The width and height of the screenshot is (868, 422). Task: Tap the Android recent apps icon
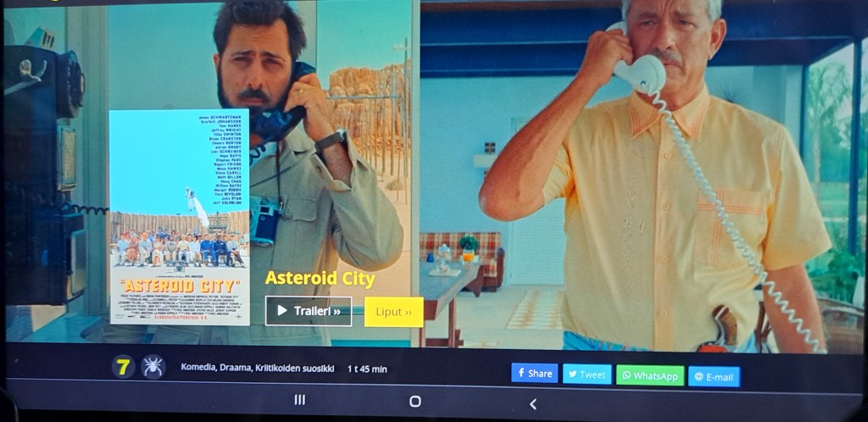[299, 400]
